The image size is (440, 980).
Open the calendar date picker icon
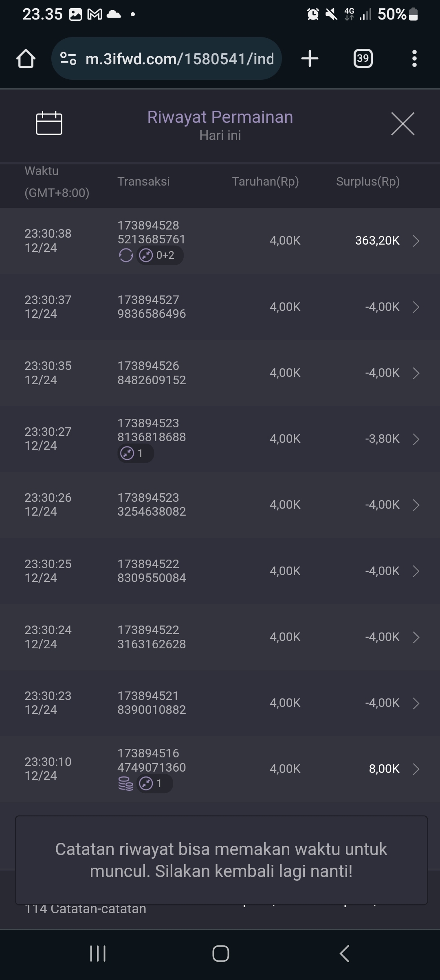click(x=49, y=123)
